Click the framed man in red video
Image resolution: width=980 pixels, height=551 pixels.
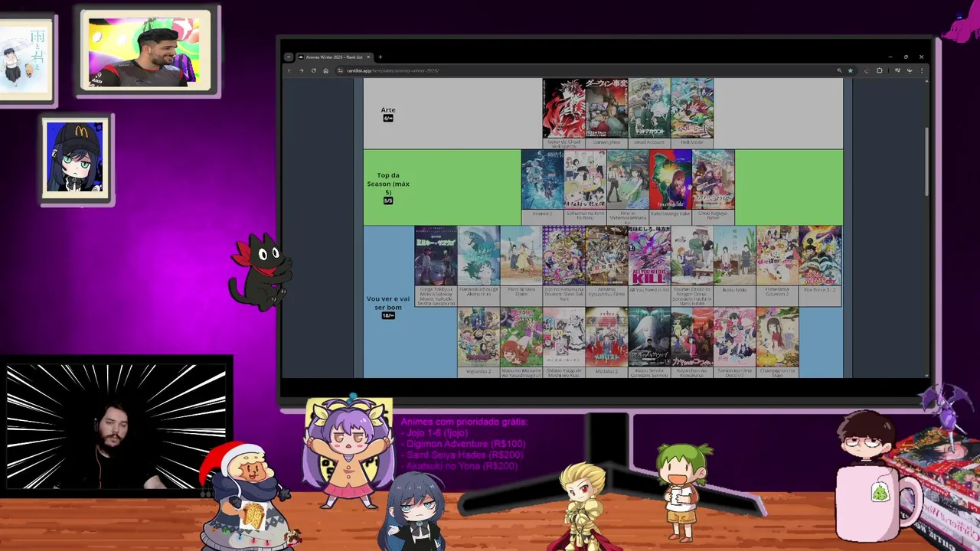[145, 51]
